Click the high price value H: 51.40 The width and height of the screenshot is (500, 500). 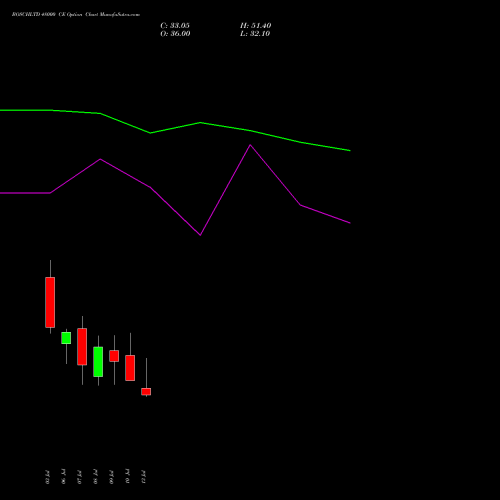[255, 26]
